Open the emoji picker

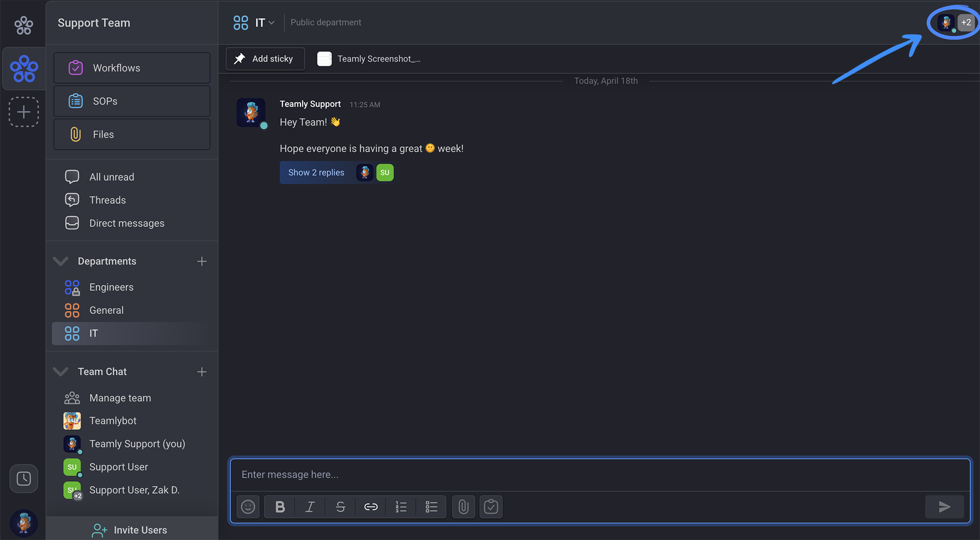(248, 507)
